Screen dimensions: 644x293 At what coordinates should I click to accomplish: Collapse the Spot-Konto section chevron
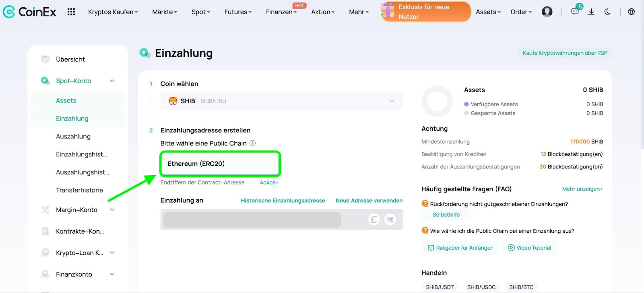pos(112,81)
